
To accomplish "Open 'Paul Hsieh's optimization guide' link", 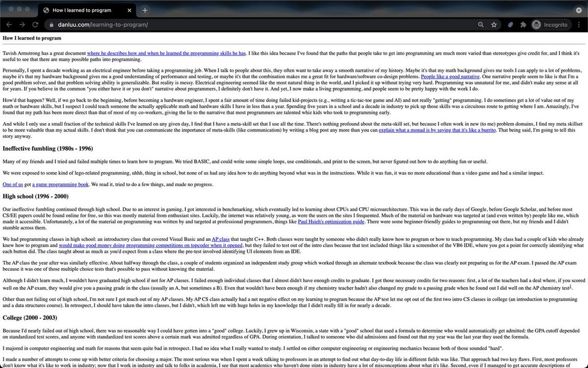I will click(331, 222).
